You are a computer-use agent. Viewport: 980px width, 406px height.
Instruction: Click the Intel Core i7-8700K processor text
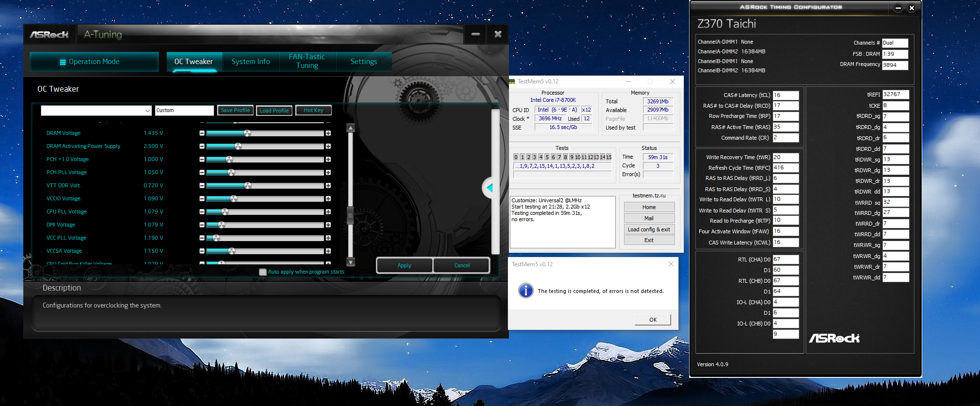(x=553, y=100)
